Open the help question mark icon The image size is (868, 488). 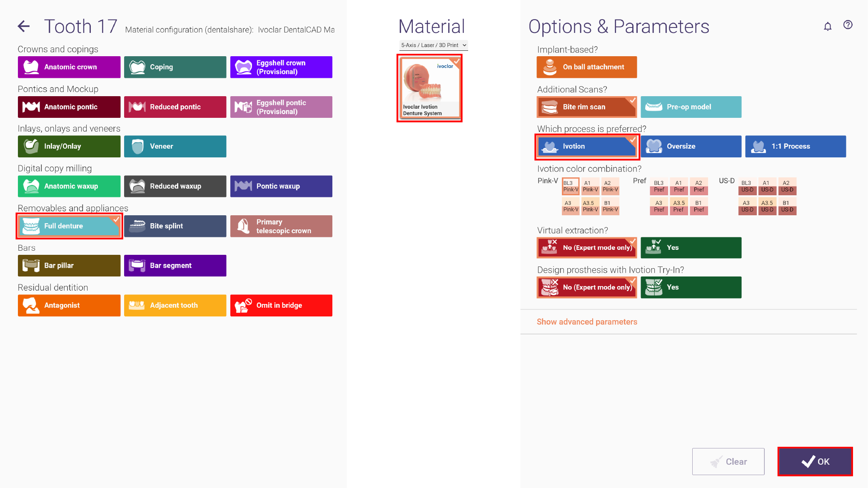click(x=848, y=25)
